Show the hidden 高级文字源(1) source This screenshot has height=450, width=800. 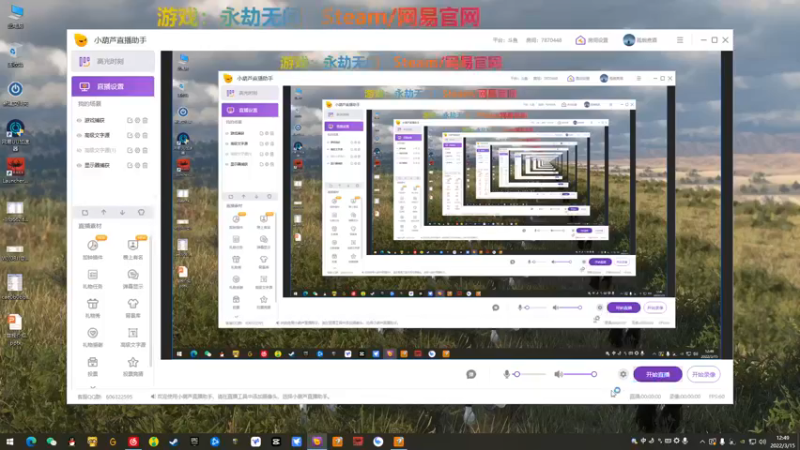(79, 151)
